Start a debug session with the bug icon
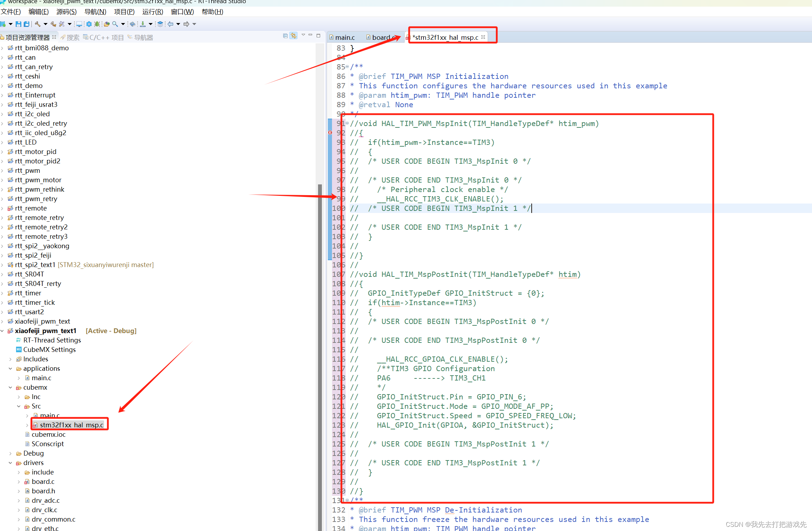The height and width of the screenshot is (531, 812). [97, 24]
